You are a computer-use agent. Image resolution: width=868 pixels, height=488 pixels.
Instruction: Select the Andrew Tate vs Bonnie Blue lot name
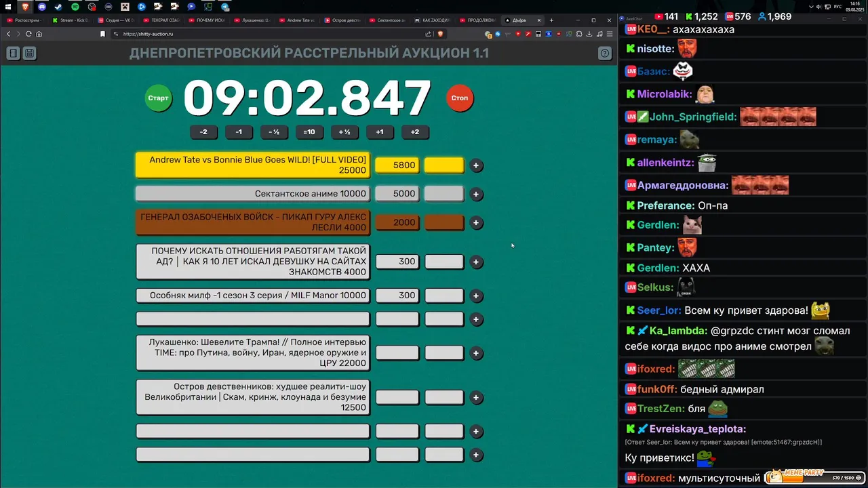253,165
